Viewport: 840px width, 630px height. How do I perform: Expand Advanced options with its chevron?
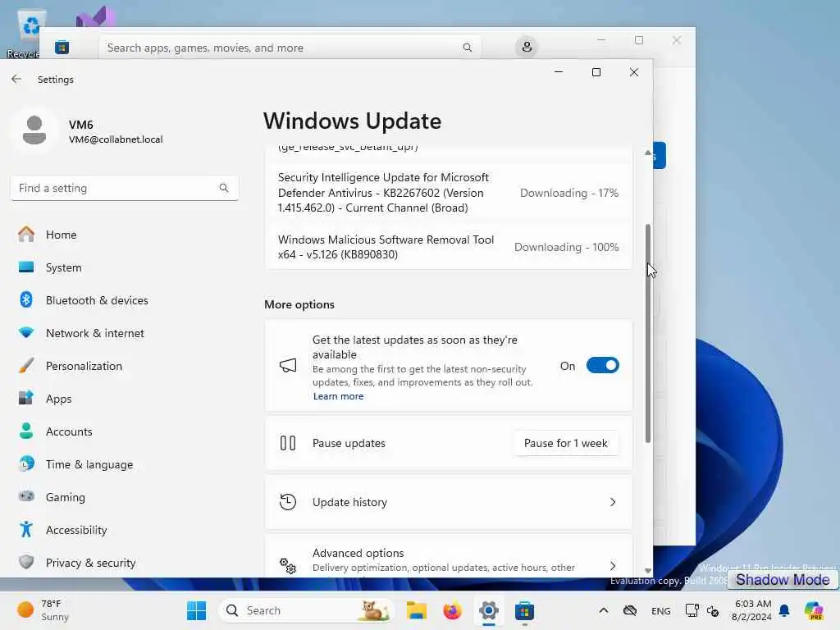click(x=613, y=566)
